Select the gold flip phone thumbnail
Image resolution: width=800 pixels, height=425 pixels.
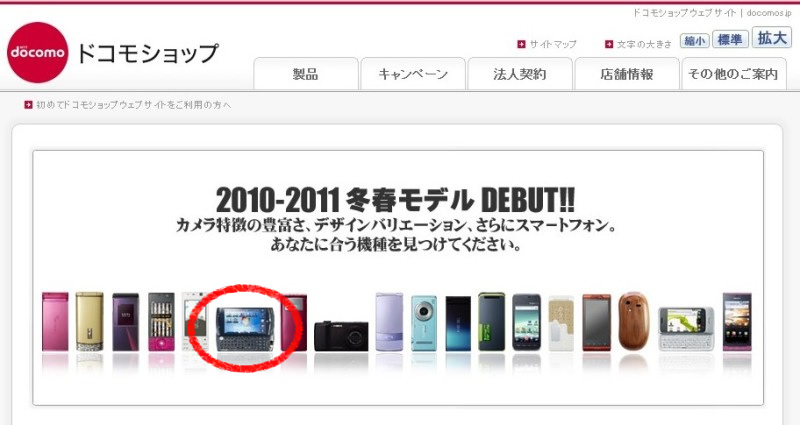click(89, 321)
